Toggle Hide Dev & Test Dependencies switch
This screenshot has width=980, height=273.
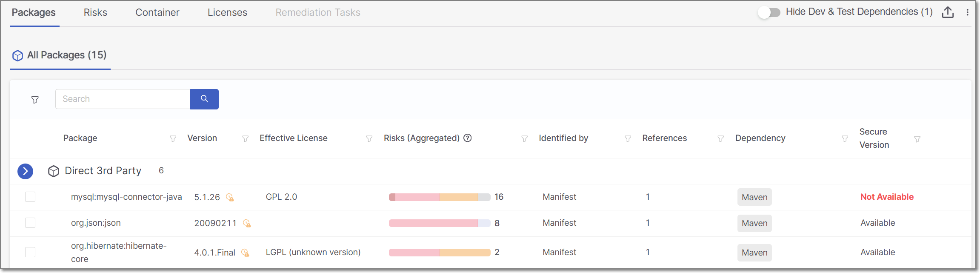[769, 12]
